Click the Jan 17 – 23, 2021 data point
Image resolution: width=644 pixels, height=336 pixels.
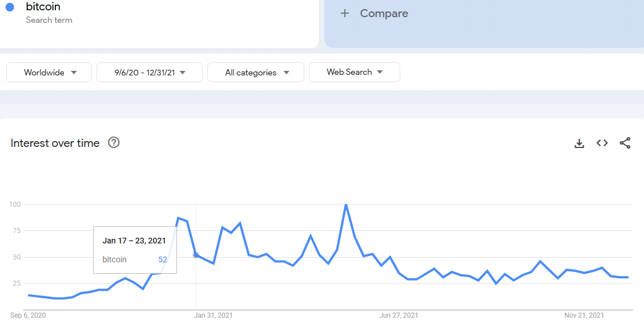click(x=196, y=255)
